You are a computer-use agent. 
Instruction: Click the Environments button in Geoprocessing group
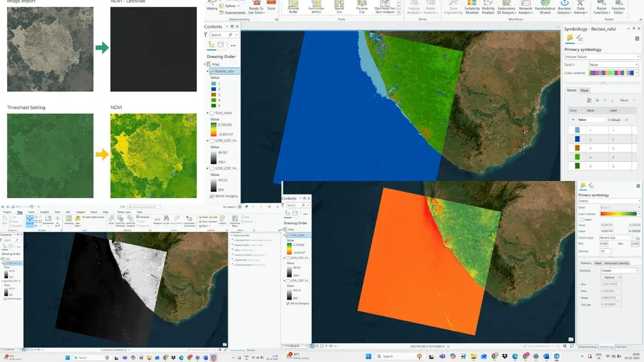[x=233, y=13]
